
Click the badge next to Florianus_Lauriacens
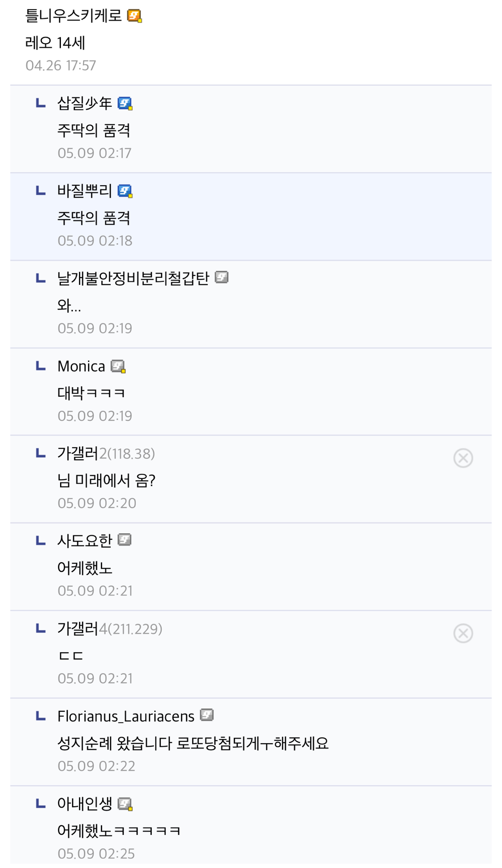pos(207,715)
